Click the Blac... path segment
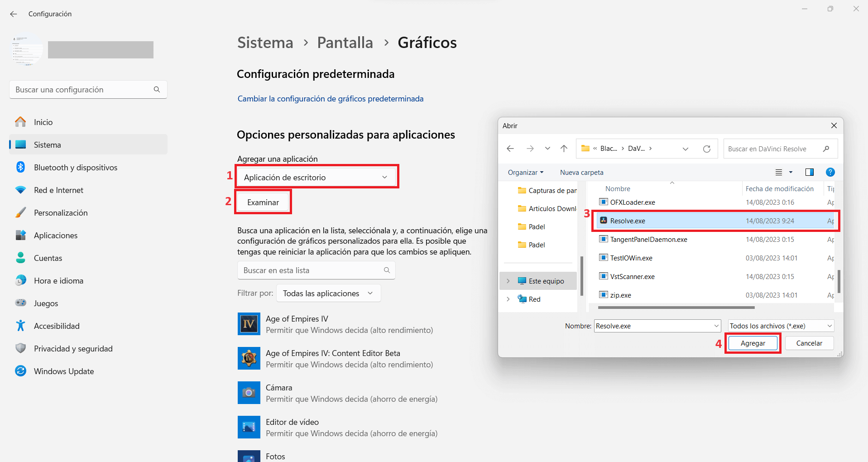 click(x=609, y=149)
